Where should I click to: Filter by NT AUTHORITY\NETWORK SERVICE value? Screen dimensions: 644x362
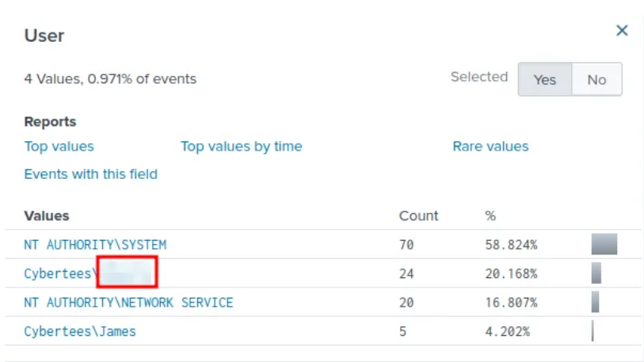pyautogui.click(x=128, y=303)
